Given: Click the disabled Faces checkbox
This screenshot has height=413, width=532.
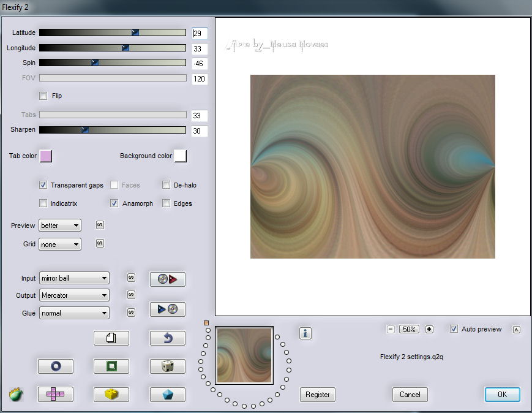Looking at the screenshot, I should (114, 185).
